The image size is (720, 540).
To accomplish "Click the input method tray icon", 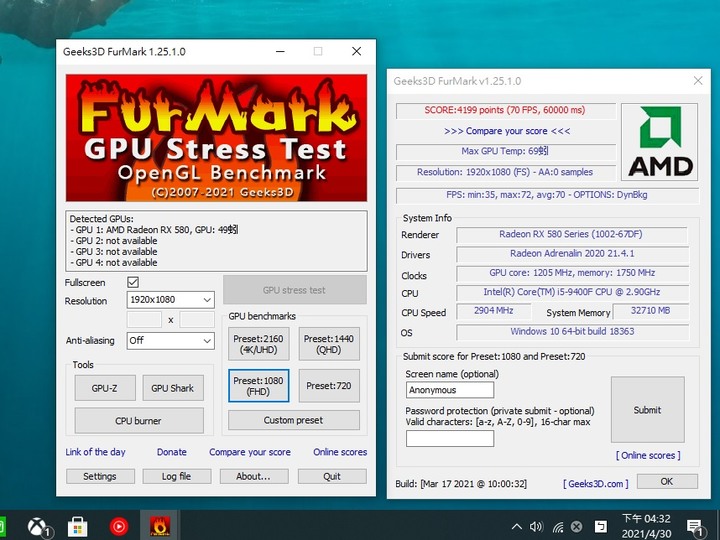I will pyautogui.click(x=600, y=527).
